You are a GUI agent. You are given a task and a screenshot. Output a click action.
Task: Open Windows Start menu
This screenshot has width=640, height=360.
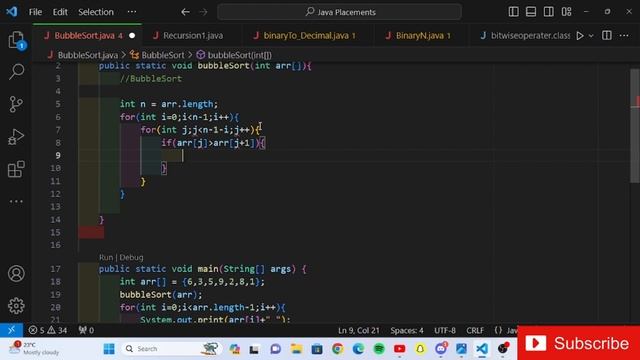click(x=109, y=349)
